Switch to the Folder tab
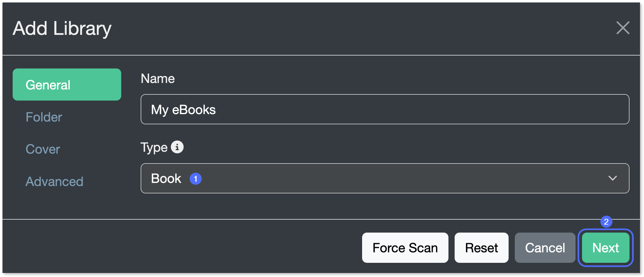Viewport: 644px width, 277px height. click(44, 117)
